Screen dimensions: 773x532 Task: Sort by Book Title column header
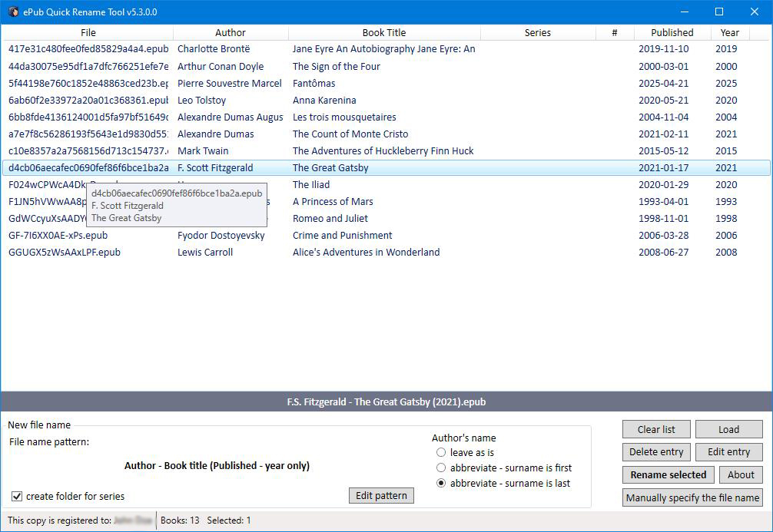384,32
